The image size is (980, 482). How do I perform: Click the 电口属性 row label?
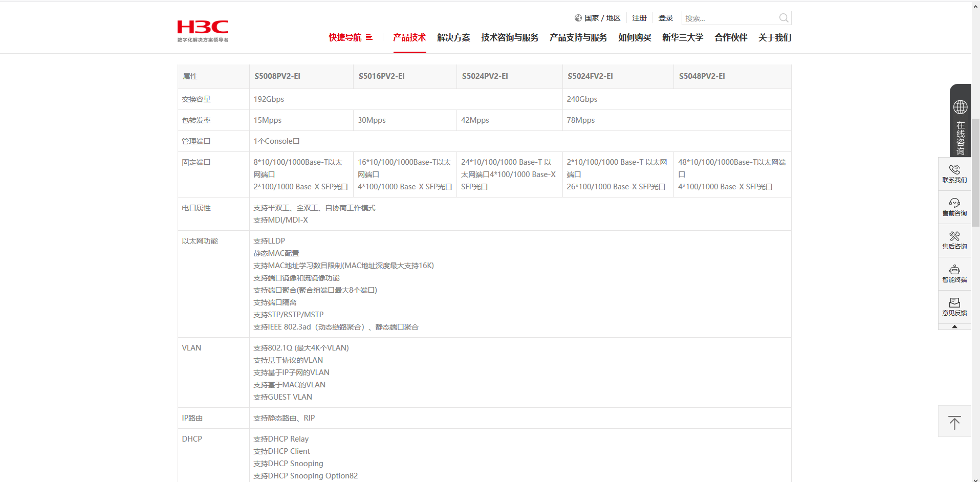(196, 208)
